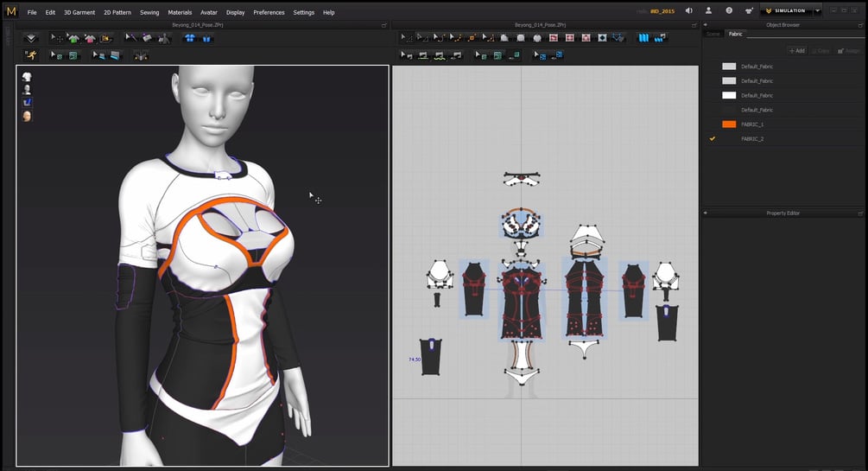The width and height of the screenshot is (868, 471).
Task: Collapse the Property Editor panel arrow
Action: [x=706, y=213]
